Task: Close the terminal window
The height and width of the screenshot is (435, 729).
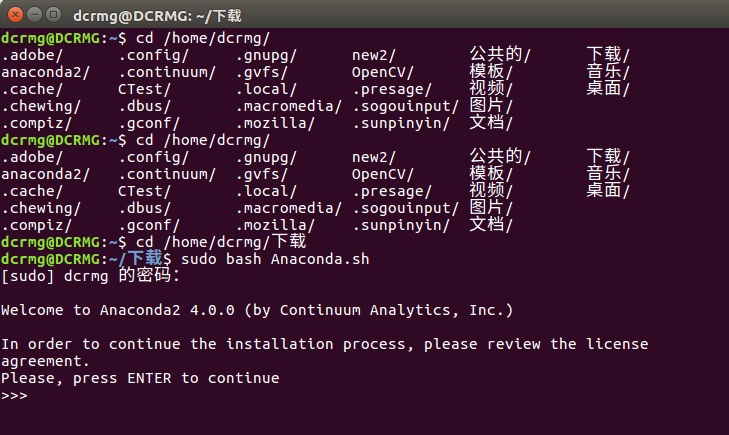Action: [x=15, y=15]
